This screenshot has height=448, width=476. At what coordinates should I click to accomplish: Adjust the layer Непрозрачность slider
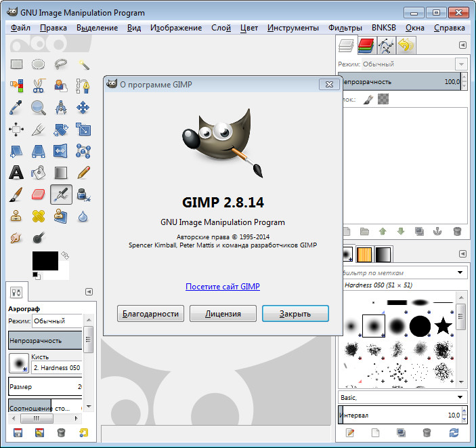[402, 81]
